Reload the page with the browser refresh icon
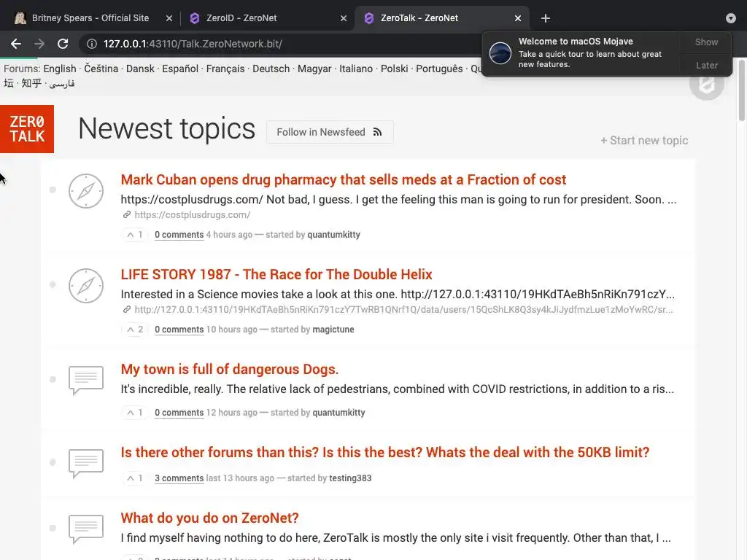This screenshot has height=560, width=747. coord(63,44)
